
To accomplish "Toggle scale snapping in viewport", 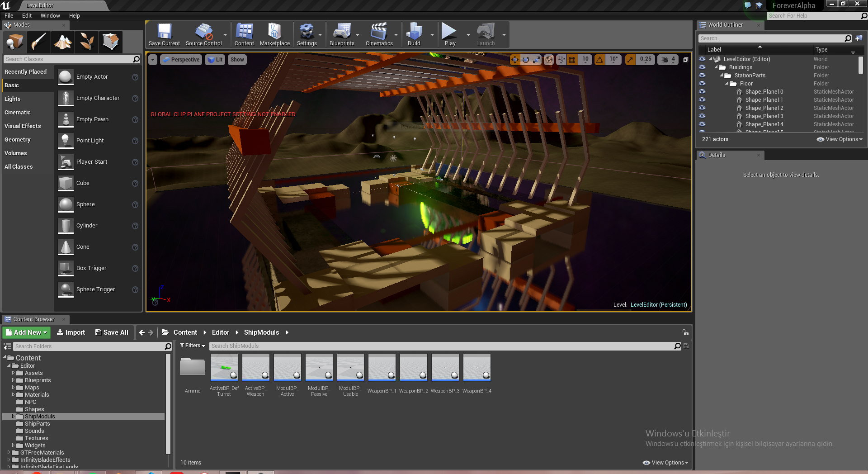I will point(630,60).
